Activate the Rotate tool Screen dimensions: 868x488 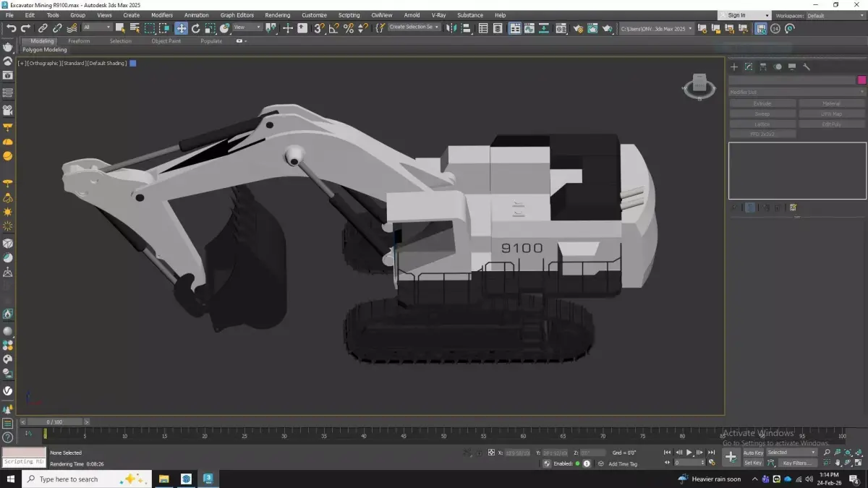click(x=195, y=28)
